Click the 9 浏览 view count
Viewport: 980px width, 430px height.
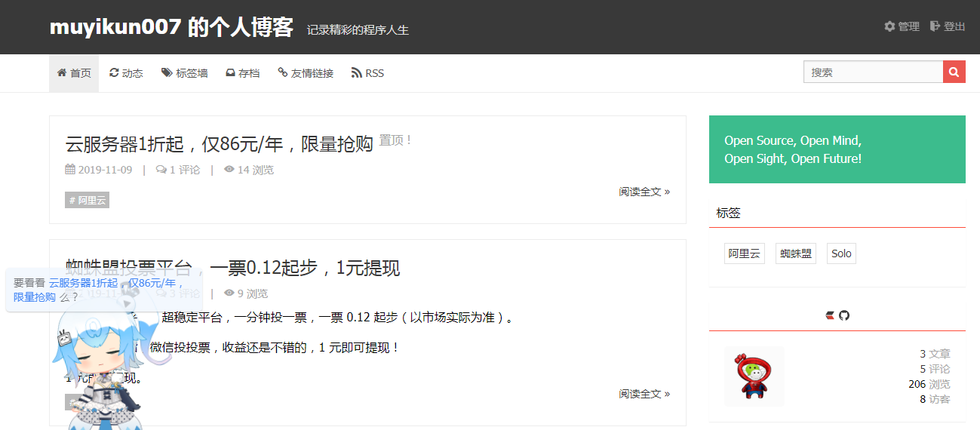coord(246,293)
